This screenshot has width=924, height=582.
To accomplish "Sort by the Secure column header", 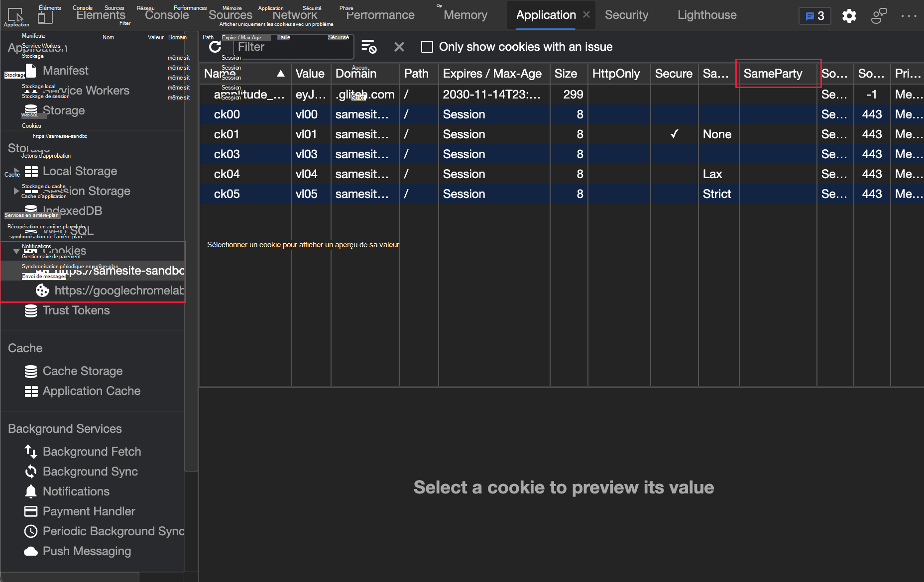I will pos(674,74).
